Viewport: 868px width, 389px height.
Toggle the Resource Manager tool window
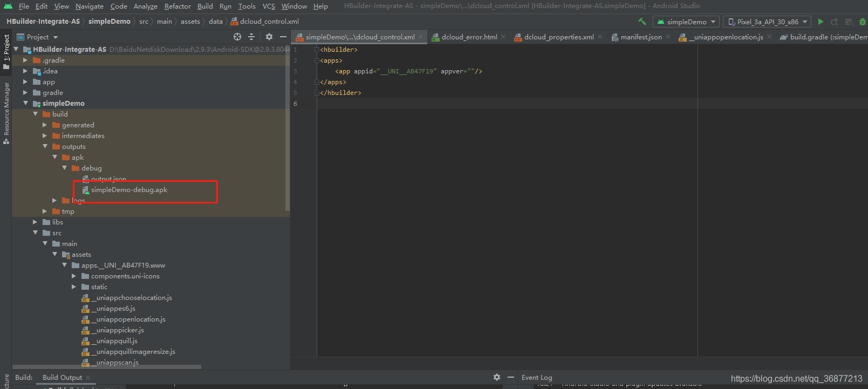pos(6,113)
